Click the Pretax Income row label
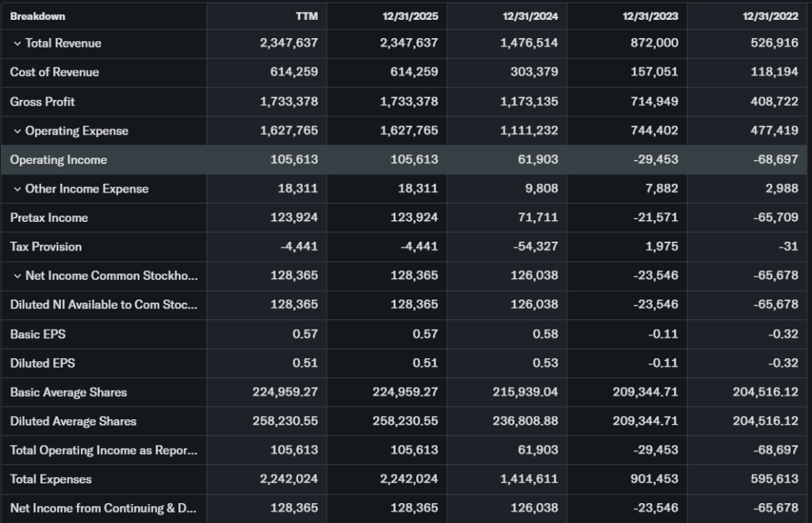 click(49, 218)
